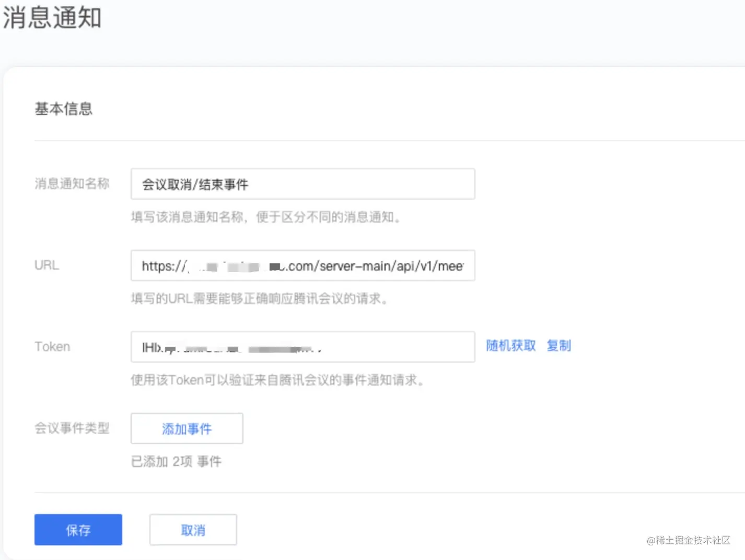Click the 基本信息 section heading
The height and width of the screenshot is (560, 745).
pyautogui.click(x=64, y=109)
